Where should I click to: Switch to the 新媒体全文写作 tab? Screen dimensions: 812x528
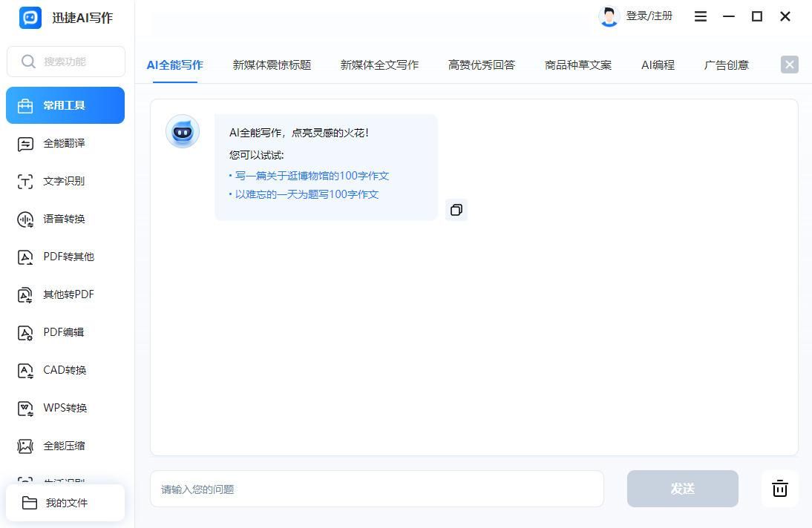pos(379,65)
